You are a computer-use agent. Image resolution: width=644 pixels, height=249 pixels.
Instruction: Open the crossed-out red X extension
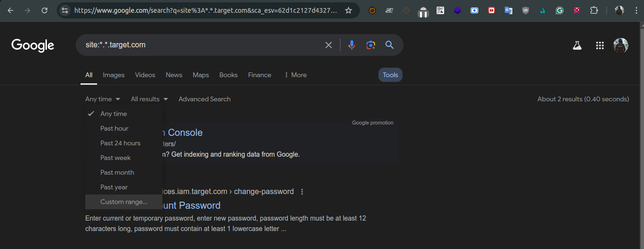577,10
